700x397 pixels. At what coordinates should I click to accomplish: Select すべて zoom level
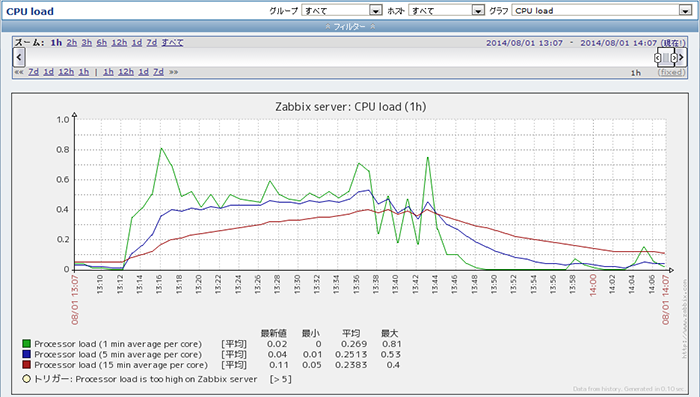[172, 42]
